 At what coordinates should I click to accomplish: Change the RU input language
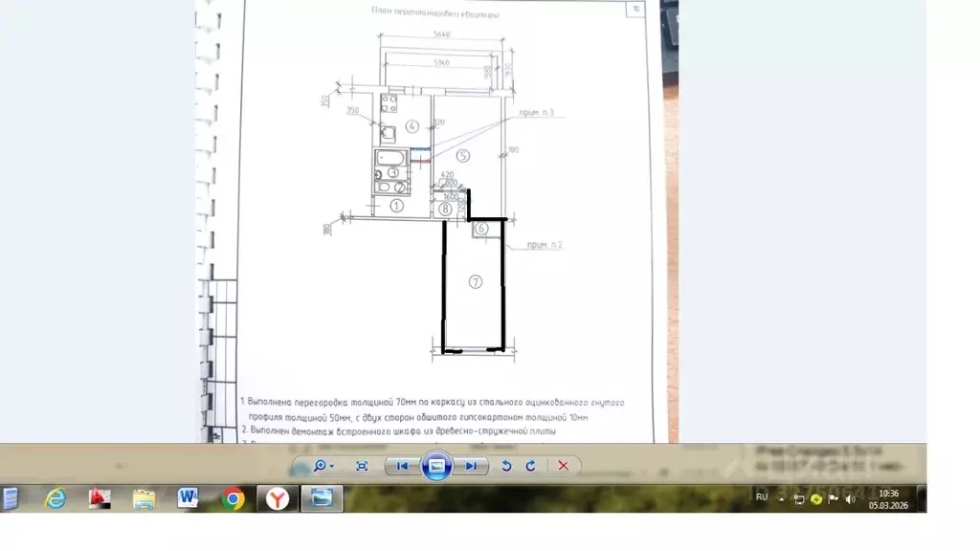[x=762, y=497]
